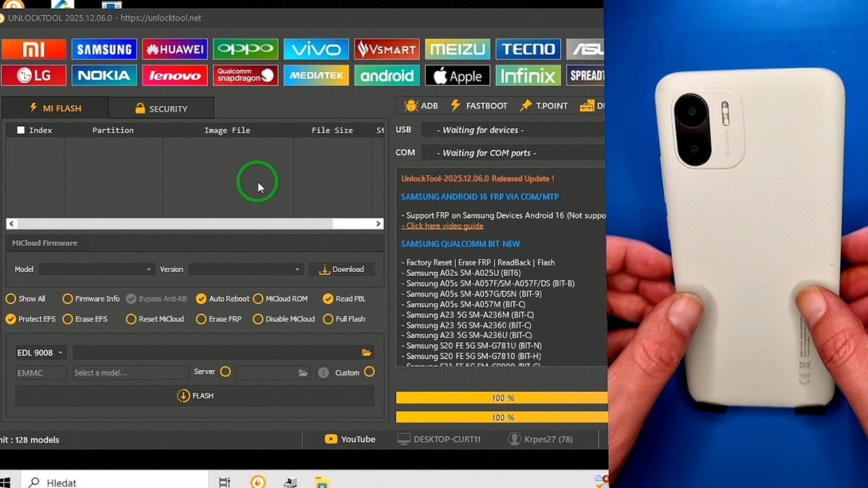Click the info icon beside Custom

pos(323,373)
